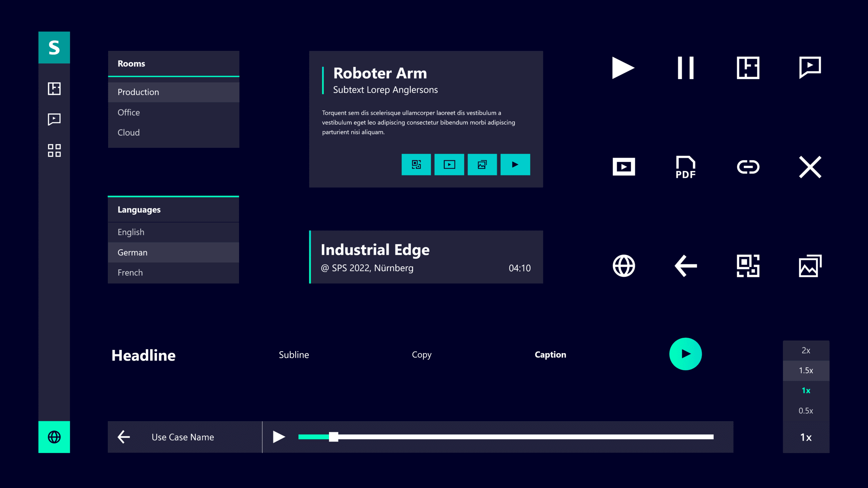Click the globe language button in sidebar
Screen dimensions: 868x488
point(54,437)
